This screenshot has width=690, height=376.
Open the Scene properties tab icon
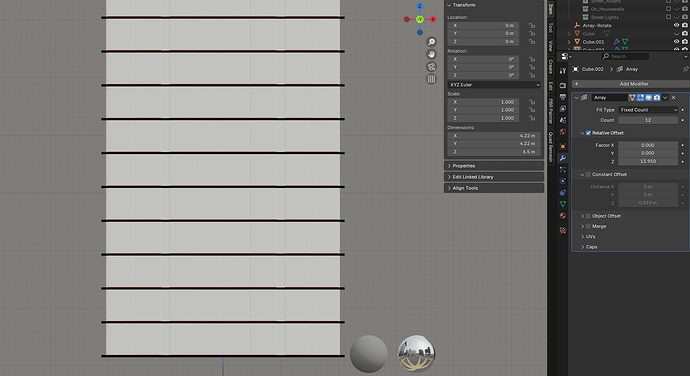coord(562,119)
